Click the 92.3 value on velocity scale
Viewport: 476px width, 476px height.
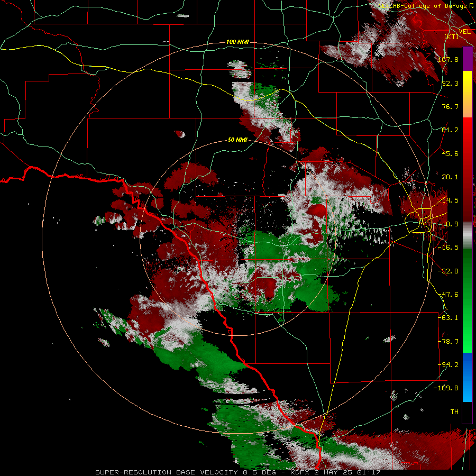click(x=450, y=83)
